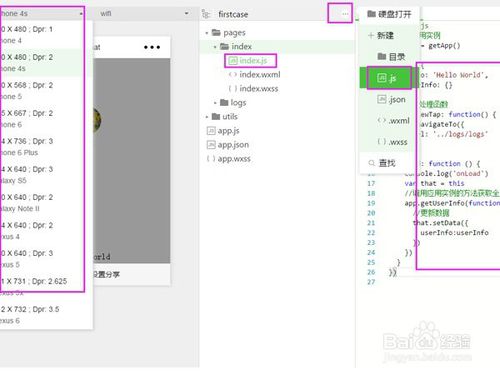Click the app.json file type icon
The height and width of the screenshot is (375, 500).
point(211,145)
